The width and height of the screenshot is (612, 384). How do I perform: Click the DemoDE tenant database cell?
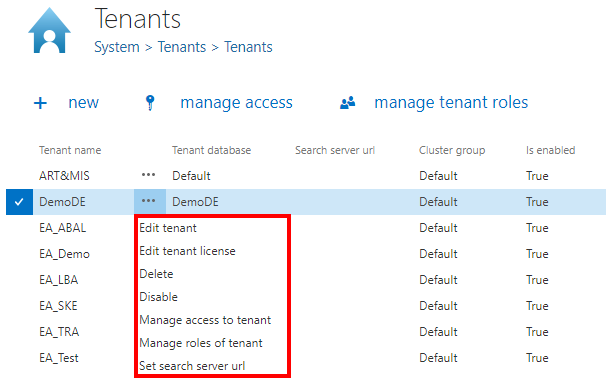point(195,202)
